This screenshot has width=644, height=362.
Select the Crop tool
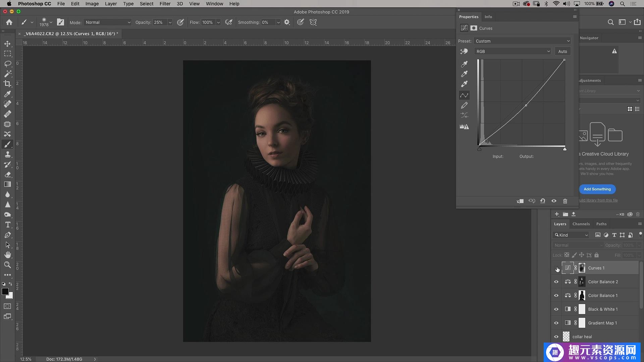(7, 84)
